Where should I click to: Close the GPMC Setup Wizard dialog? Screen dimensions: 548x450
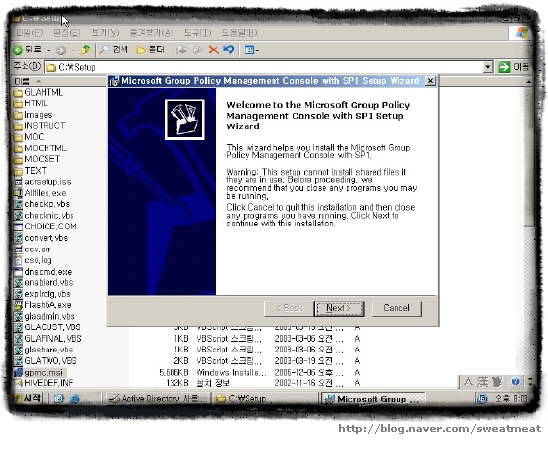tap(431, 81)
